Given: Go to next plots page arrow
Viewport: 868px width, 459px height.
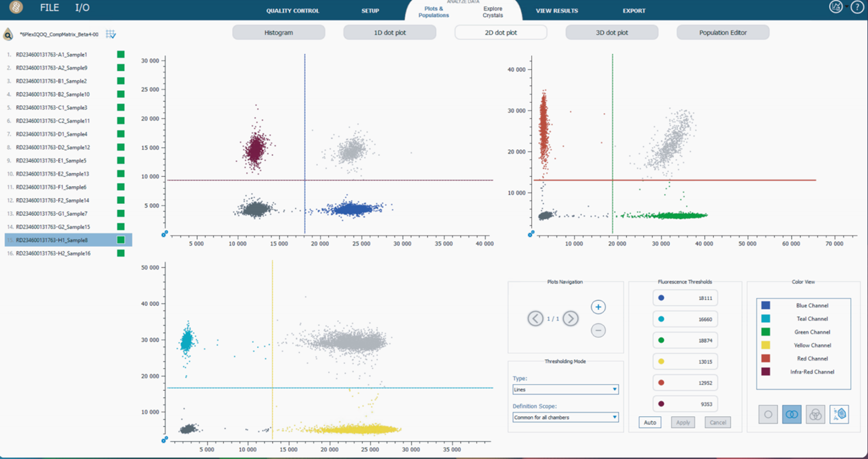Looking at the screenshot, I should click(x=570, y=319).
